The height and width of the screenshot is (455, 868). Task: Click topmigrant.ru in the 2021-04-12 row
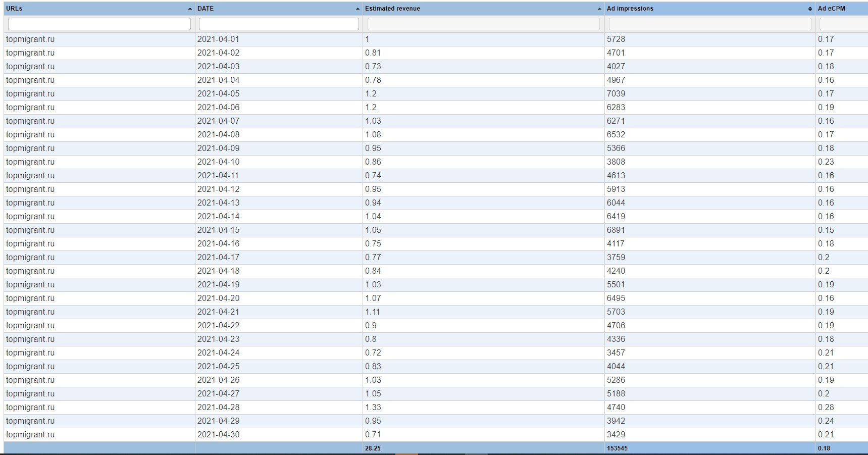[x=30, y=189]
